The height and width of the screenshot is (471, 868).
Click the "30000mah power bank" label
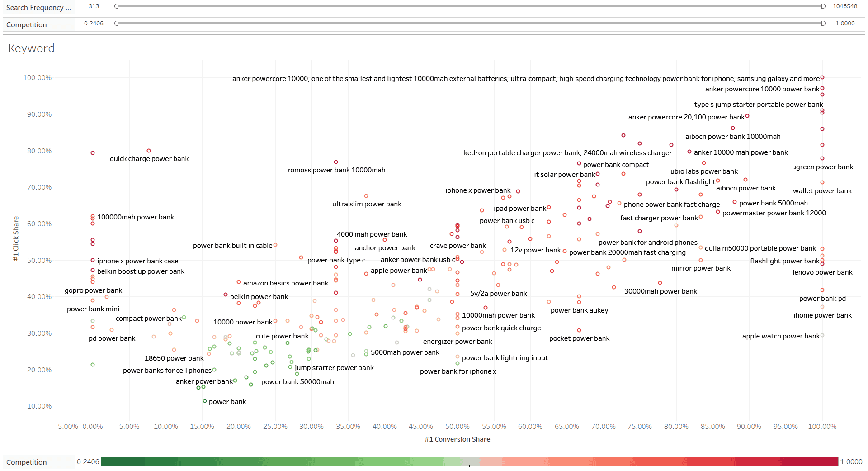[660, 291]
